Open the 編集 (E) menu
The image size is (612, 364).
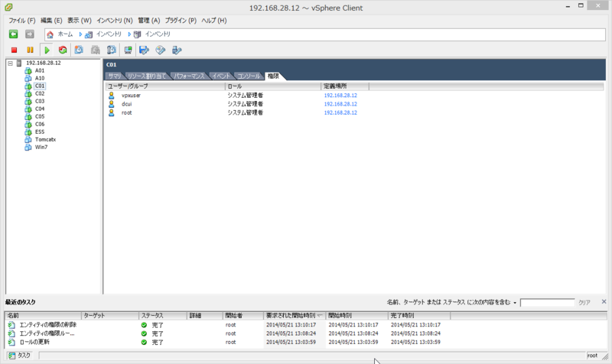[x=51, y=21]
